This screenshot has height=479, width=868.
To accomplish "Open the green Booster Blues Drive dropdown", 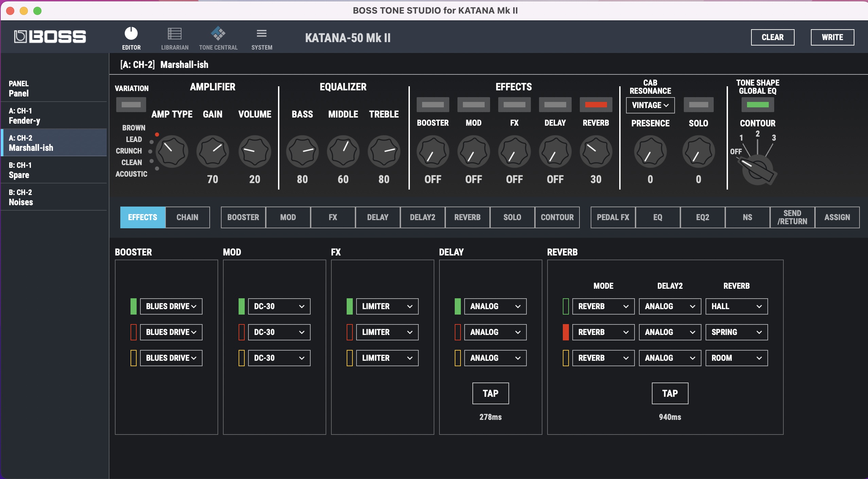I will coord(171,306).
